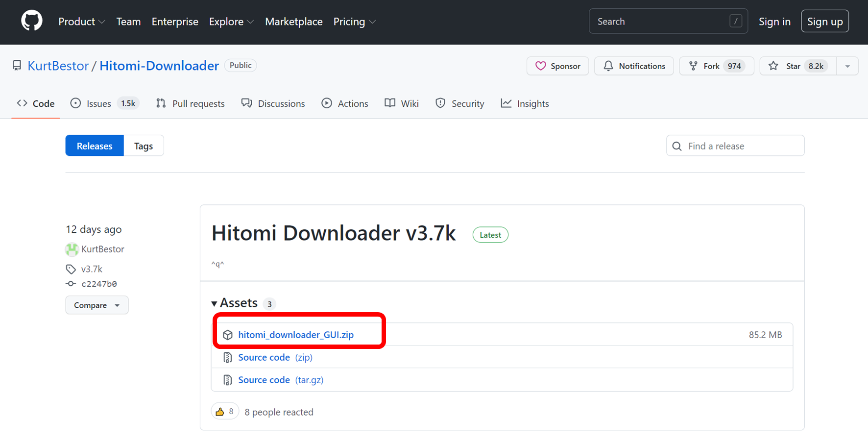Open the fork count 974
Viewport: 868px width, 445px height.
point(734,66)
